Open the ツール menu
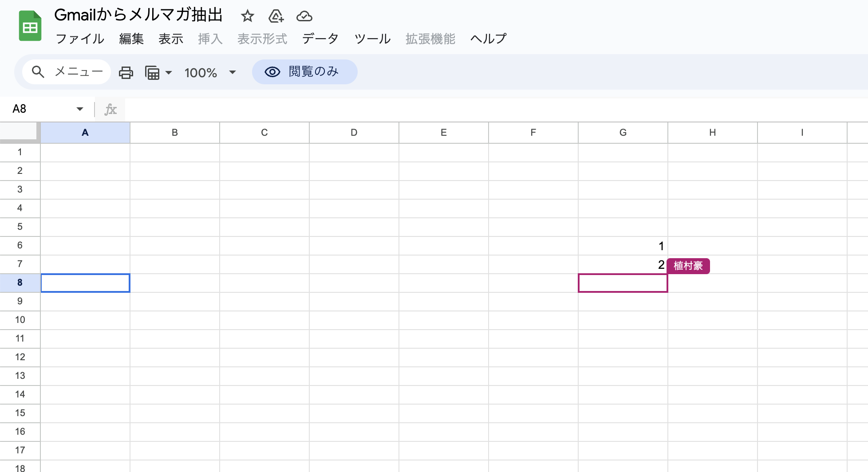868x472 pixels. pyautogui.click(x=372, y=39)
